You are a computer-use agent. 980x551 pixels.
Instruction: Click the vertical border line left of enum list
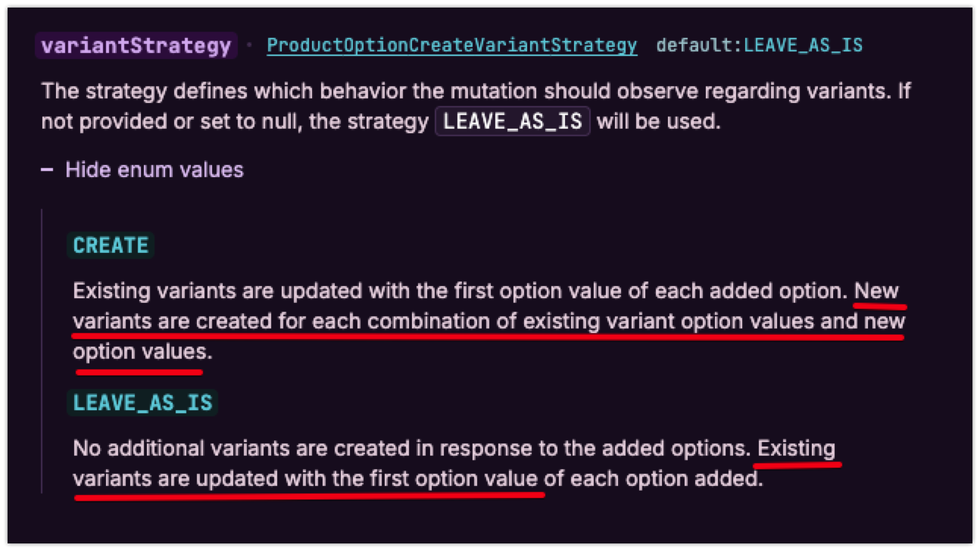tap(42, 350)
